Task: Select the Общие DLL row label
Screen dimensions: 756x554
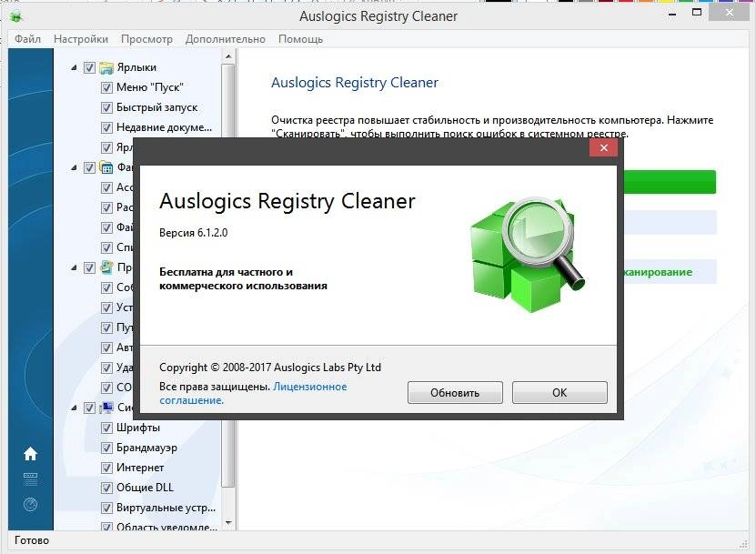Action: (x=145, y=488)
